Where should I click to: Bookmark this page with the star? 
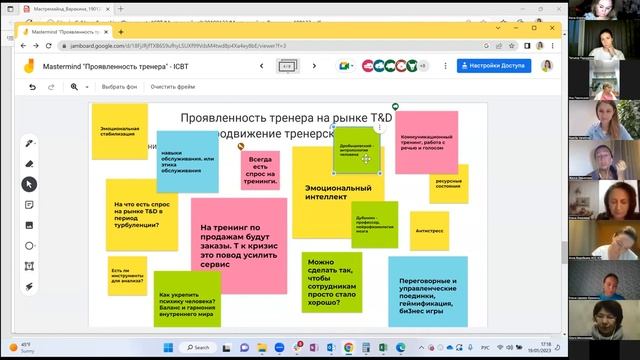pyautogui.click(x=511, y=46)
